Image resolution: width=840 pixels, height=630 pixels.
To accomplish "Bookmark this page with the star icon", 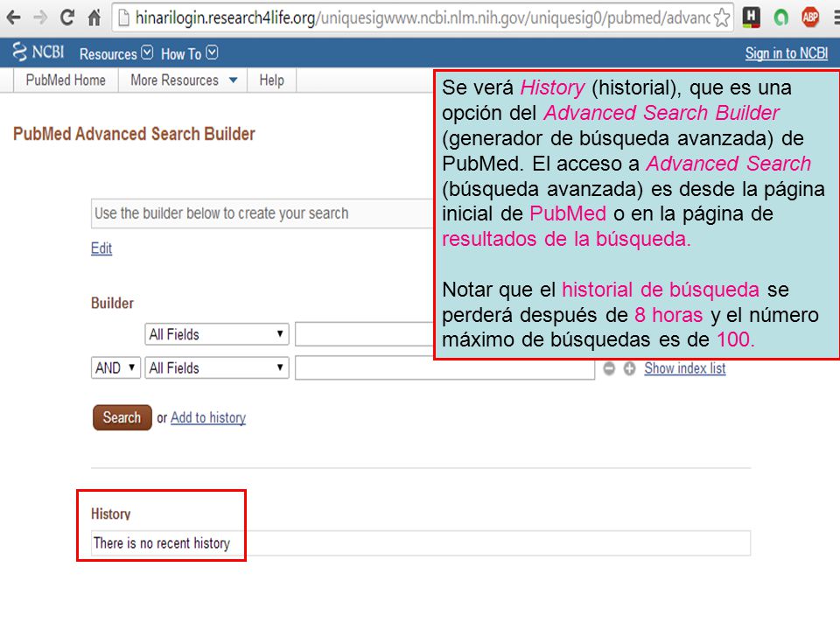I will coord(722,18).
